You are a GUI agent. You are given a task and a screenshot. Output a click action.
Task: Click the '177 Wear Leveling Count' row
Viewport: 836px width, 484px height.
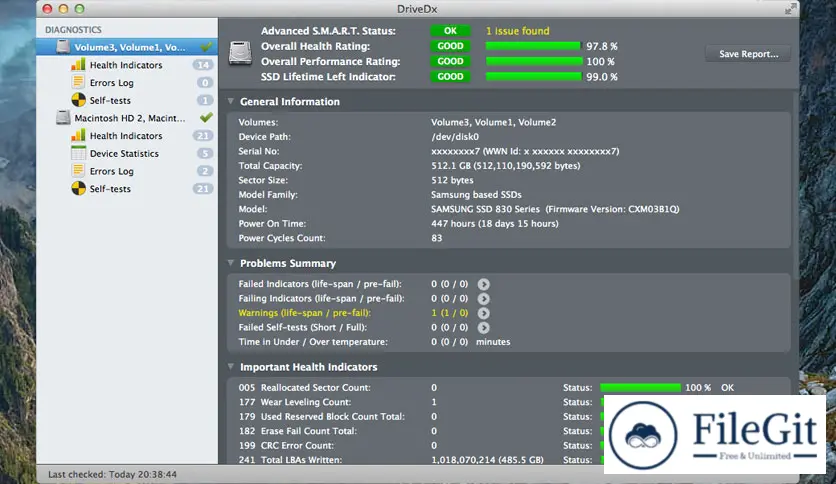(508, 402)
